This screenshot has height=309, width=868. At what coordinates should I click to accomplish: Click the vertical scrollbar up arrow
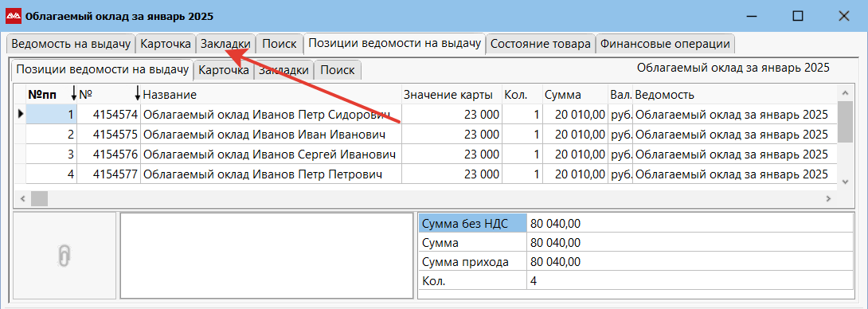pyautogui.click(x=844, y=94)
